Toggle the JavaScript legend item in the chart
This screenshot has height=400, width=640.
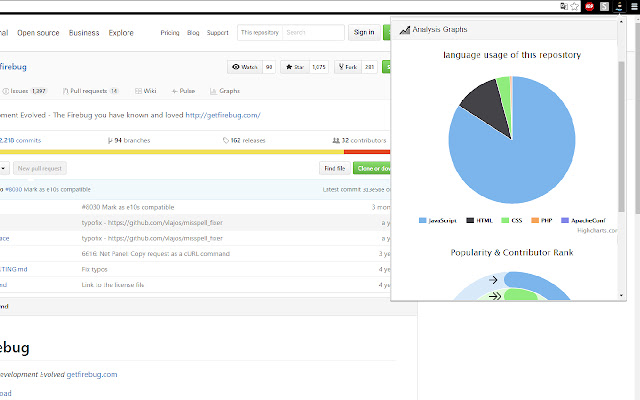pyautogui.click(x=437, y=219)
